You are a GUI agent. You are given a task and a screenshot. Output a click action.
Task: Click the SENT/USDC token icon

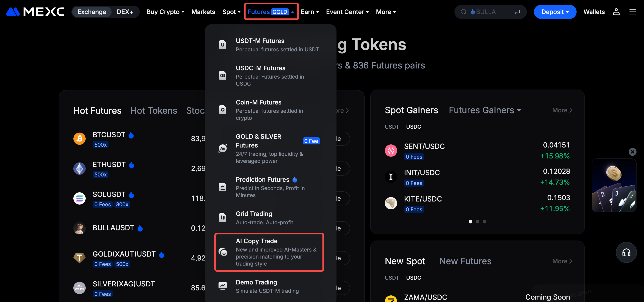pyautogui.click(x=391, y=151)
